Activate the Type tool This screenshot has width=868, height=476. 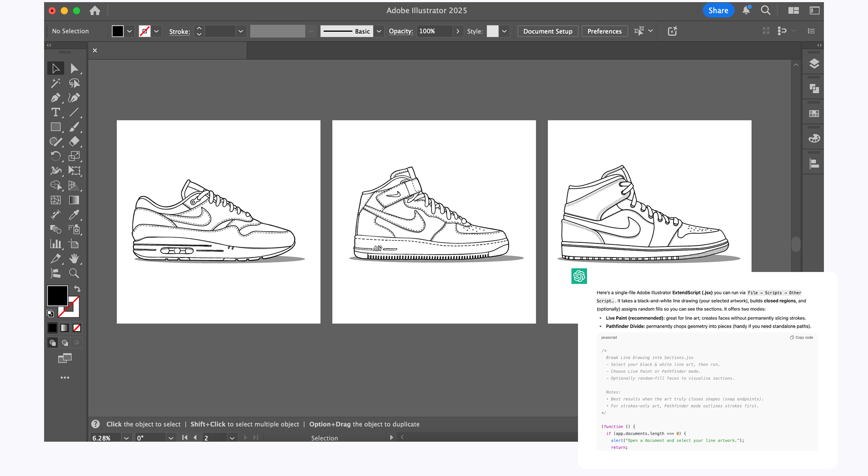(x=56, y=112)
